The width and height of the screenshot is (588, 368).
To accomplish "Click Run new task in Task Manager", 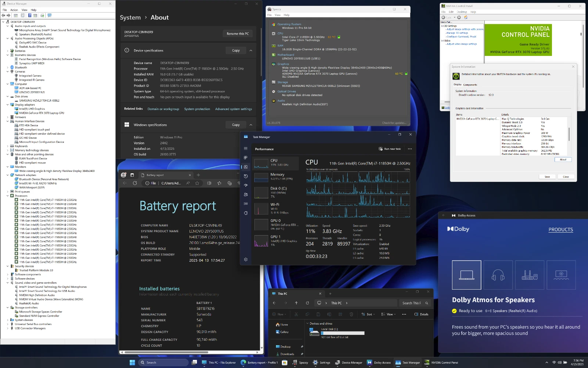I will point(390,149).
